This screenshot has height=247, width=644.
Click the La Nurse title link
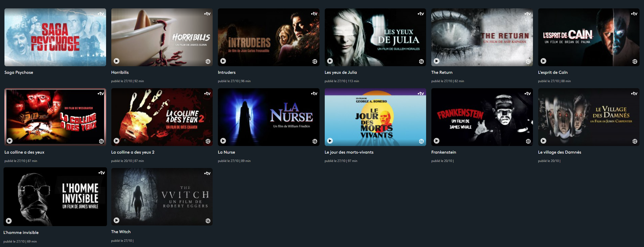point(227,152)
